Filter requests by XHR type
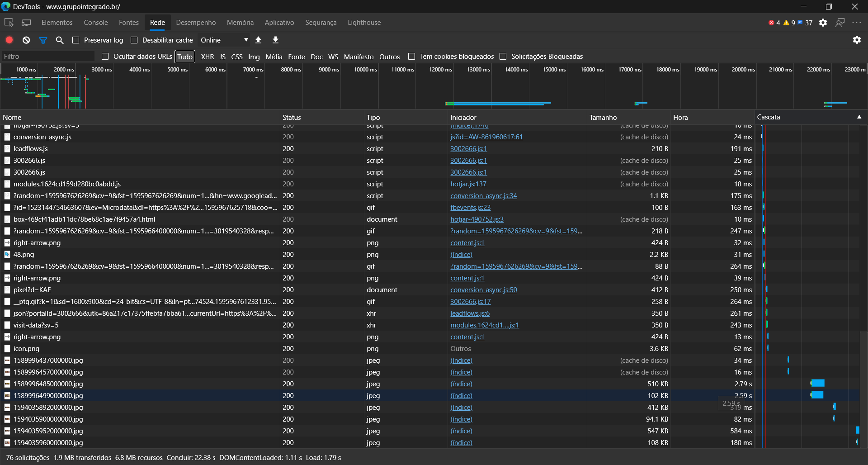The width and height of the screenshot is (868, 465). pyautogui.click(x=208, y=57)
